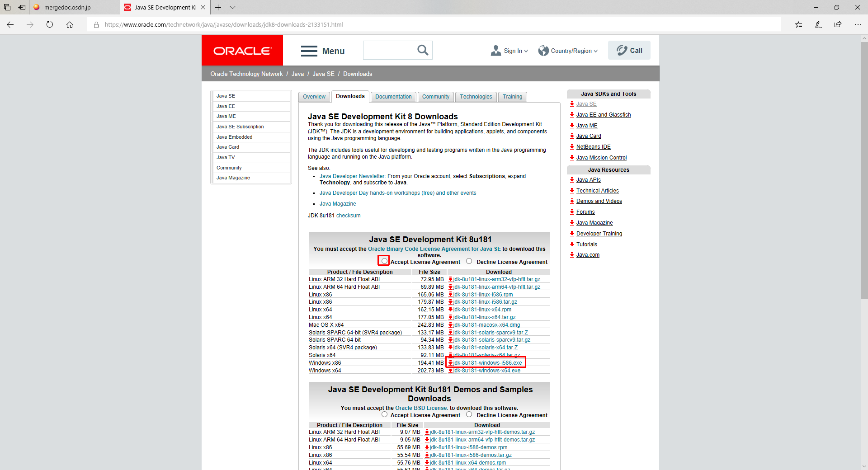Switch to mergedoc.osdn.jp tab

75,7
